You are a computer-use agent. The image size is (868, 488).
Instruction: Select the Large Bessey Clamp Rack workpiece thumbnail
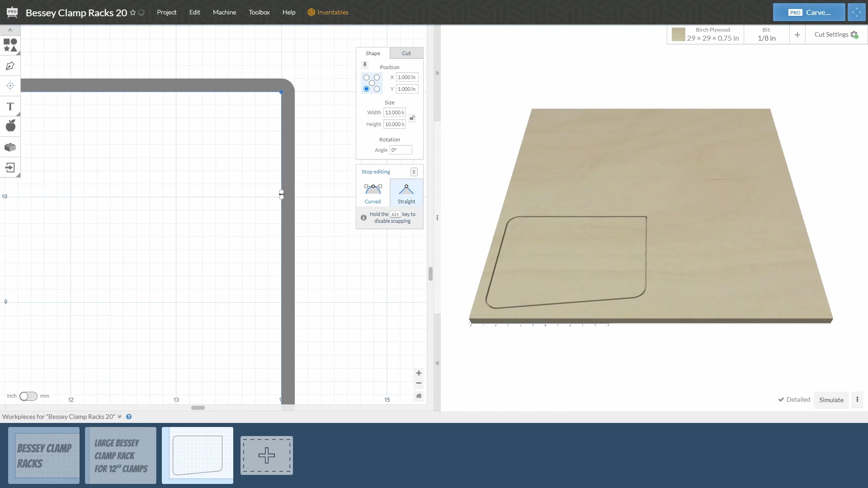click(x=121, y=455)
